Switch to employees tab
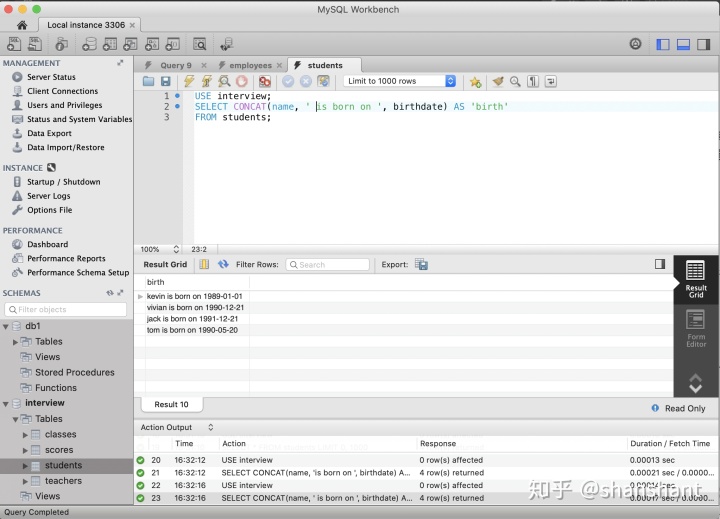Screen dimensions: 720x519 pos(250,65)
